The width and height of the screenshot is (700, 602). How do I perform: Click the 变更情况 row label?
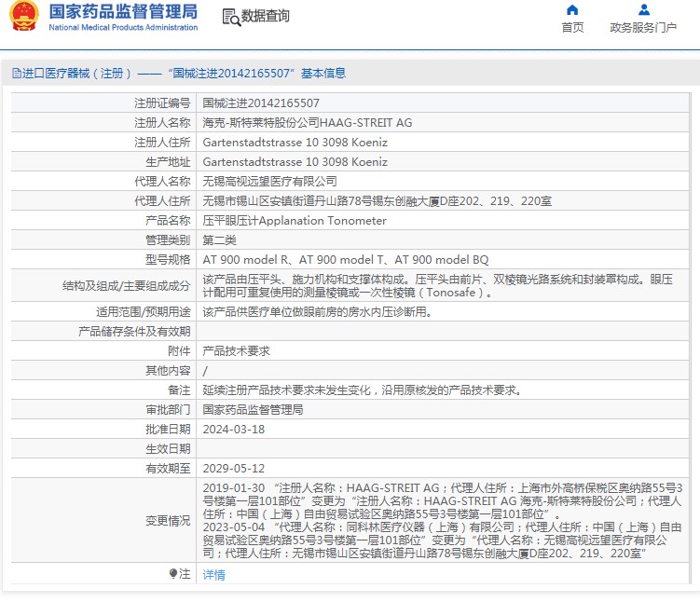(168, 520)
